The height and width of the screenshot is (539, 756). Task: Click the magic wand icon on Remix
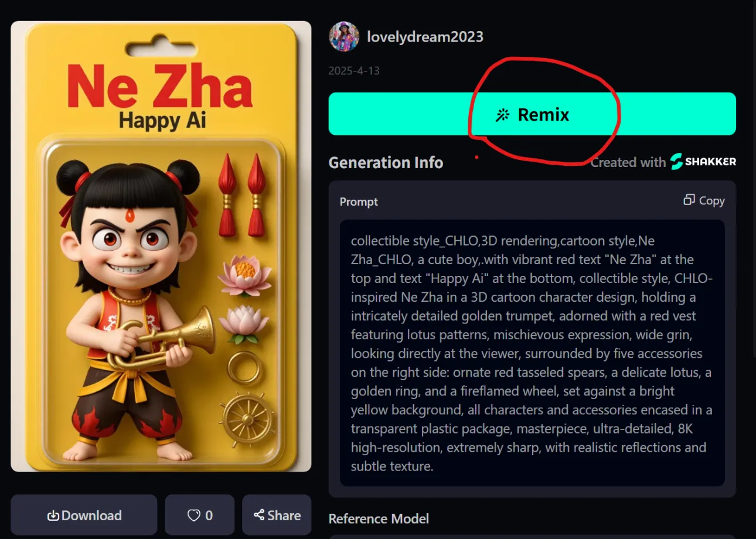pyautogui.click(x=502, y=115)
